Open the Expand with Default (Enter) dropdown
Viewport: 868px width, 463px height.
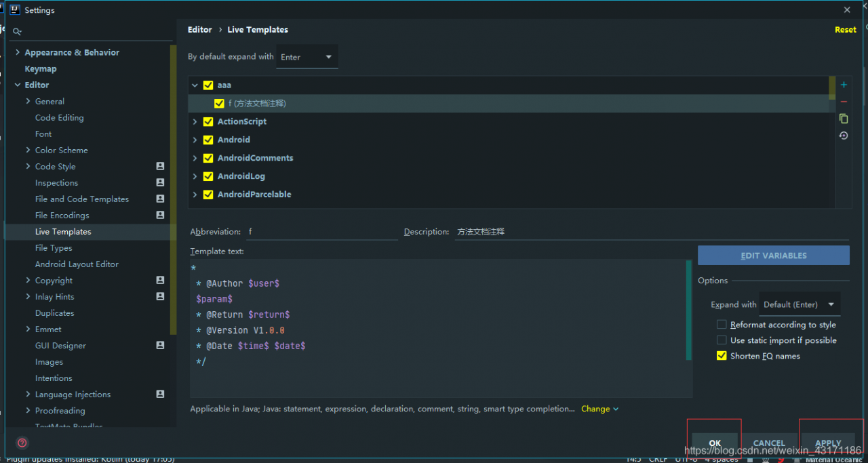coord(800,304)
